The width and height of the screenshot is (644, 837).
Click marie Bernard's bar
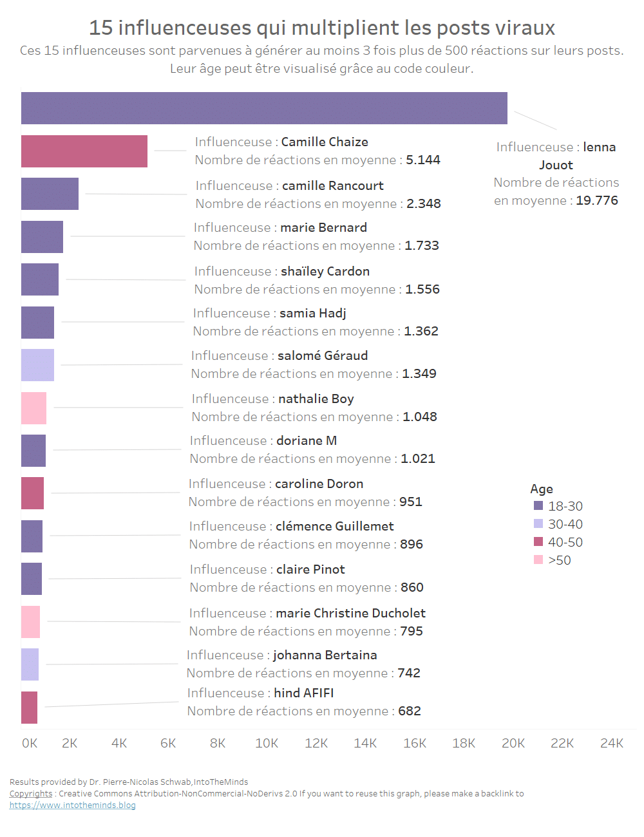(x=42, y=237)
